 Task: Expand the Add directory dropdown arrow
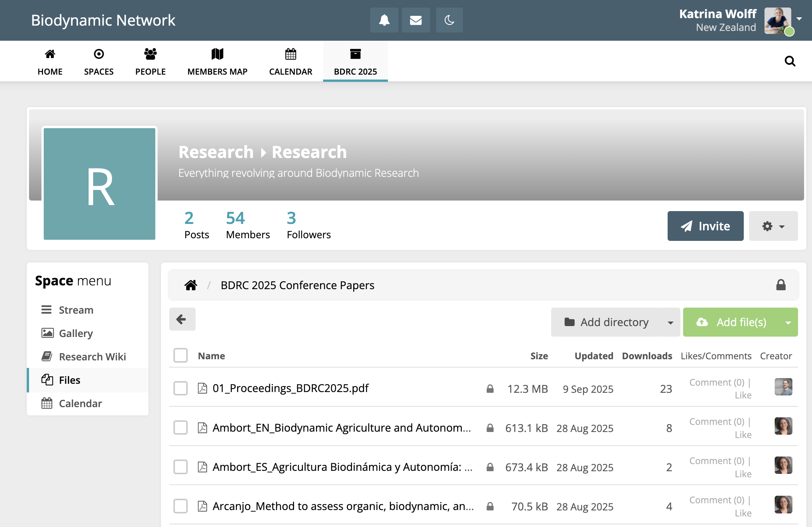point(670,322)
